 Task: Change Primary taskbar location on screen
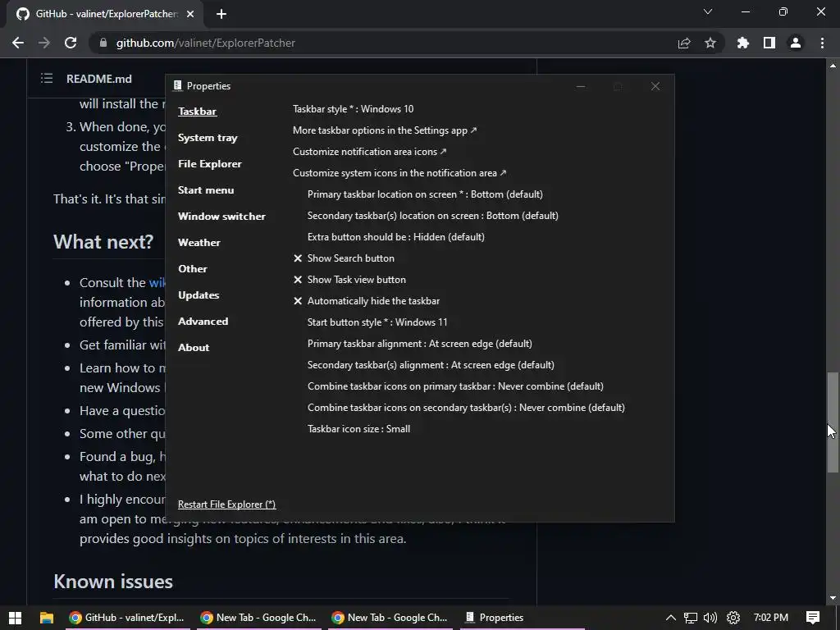425,194
